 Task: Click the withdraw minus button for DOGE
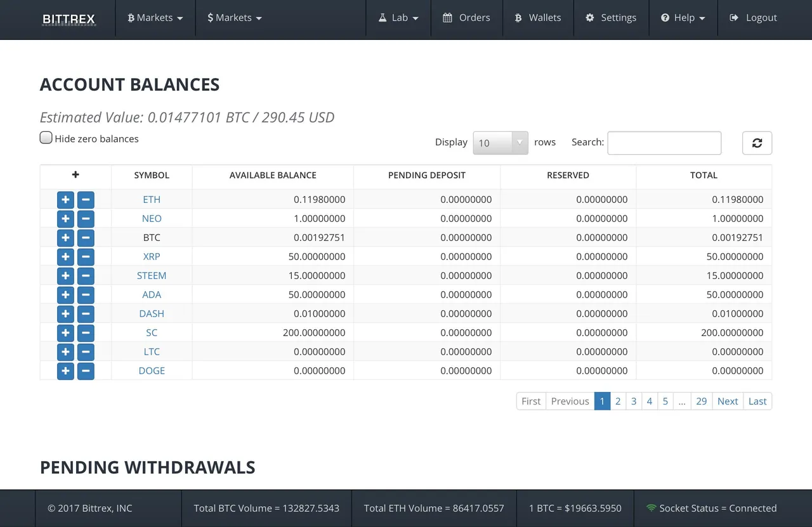pos(86,371)
